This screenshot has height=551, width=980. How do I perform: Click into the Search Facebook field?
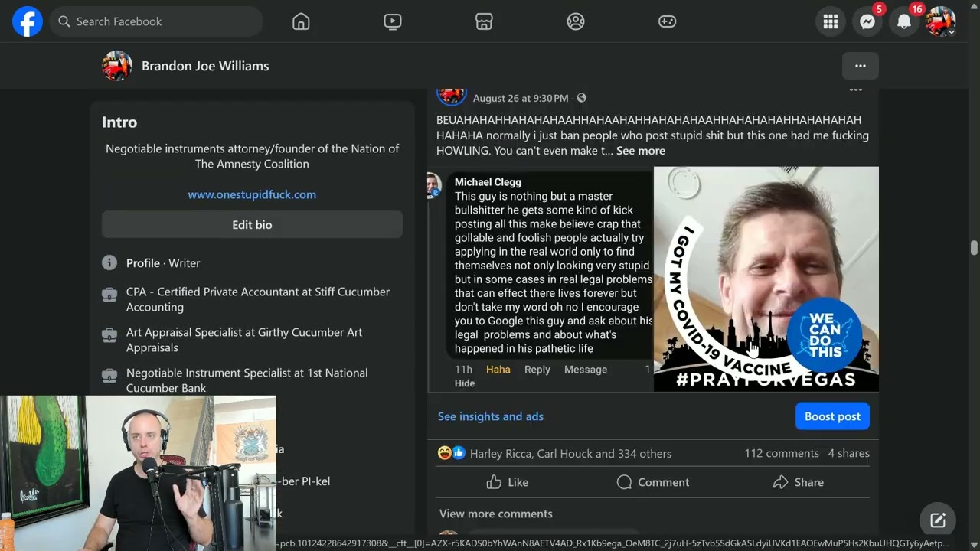pos(156,21)
